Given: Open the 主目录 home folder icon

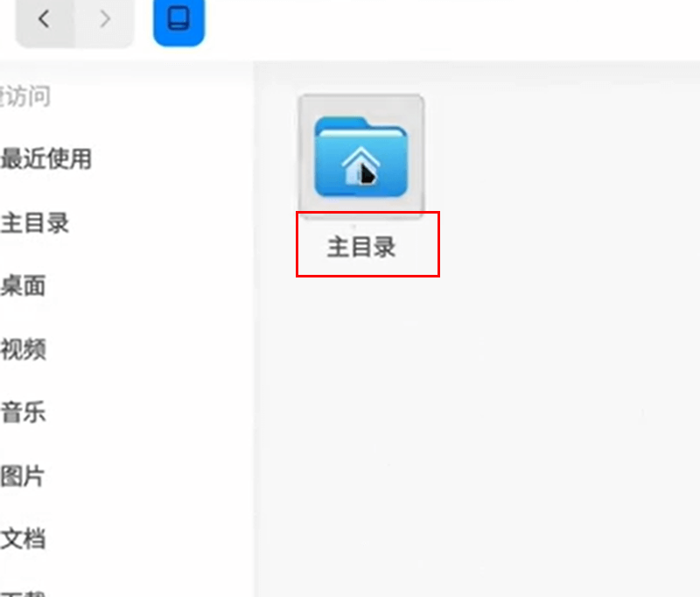Looking at the screenshot, I should click(360, 157).
